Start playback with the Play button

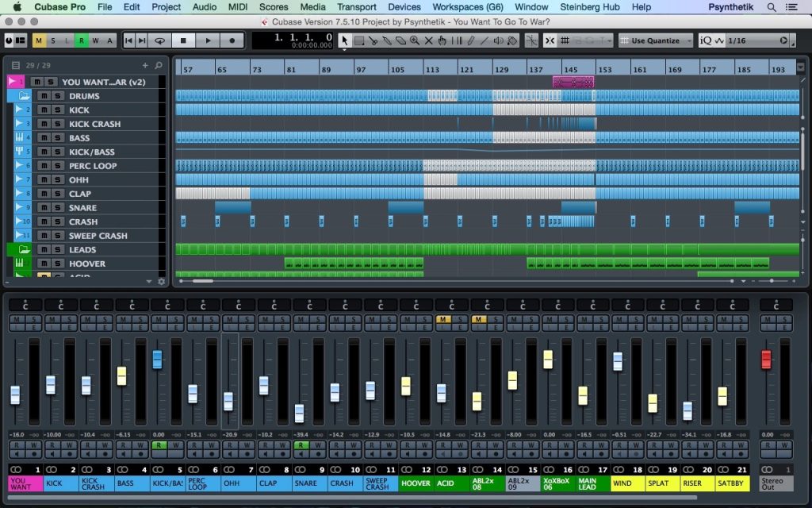pyautogui.click(x=209, y=40)
